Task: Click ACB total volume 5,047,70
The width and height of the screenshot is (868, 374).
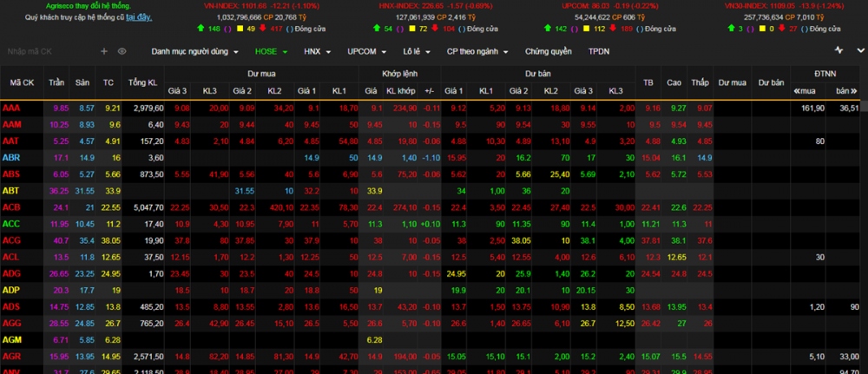Action: (x=148, y=207)
